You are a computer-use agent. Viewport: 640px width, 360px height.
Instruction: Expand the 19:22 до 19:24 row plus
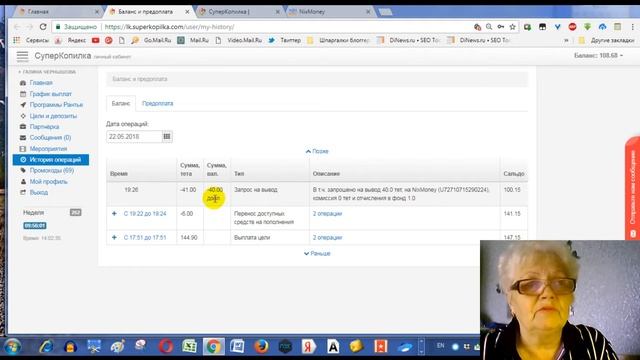114,213
